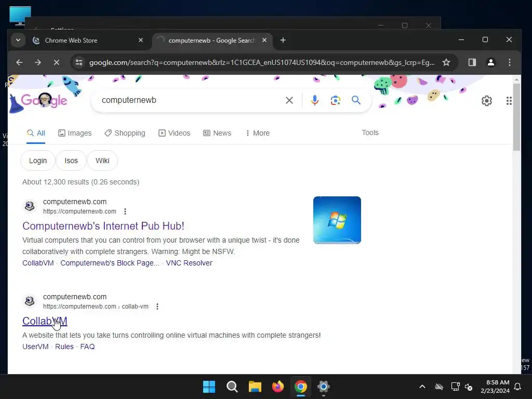Expand the tab search dropdown
Screen dimensions: 532x399
(18, 41)
